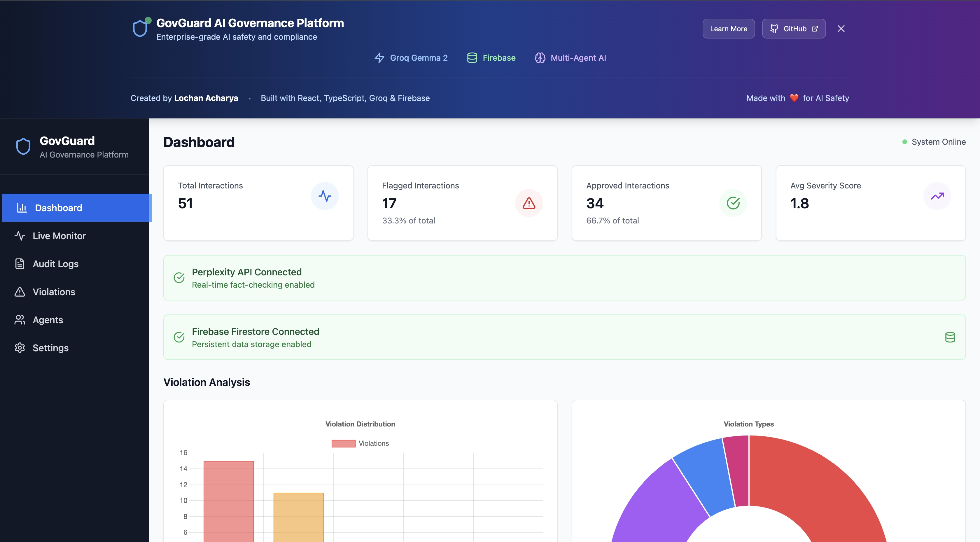This screenshot has width=980, height=542.
Task: Click the green checkmark icon in Approved Interactions
Action: 733,203
